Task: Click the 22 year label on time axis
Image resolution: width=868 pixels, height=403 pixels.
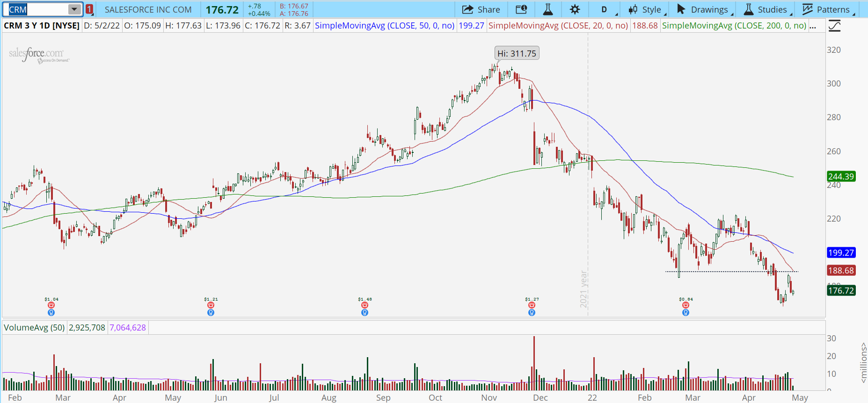Action: pos(592,397)
